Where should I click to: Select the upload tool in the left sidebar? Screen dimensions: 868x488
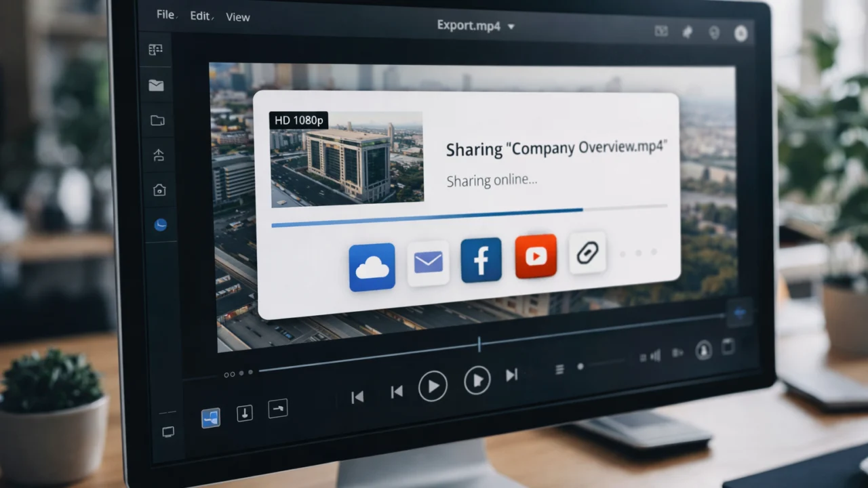[x=158, y=155]
